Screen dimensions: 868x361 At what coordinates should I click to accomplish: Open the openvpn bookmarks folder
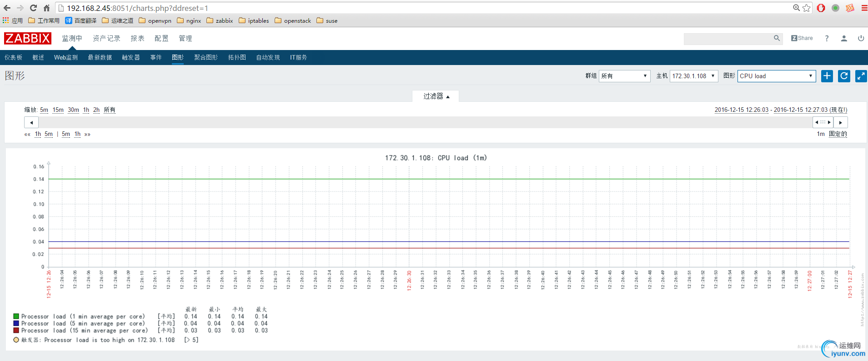[155, 20]
